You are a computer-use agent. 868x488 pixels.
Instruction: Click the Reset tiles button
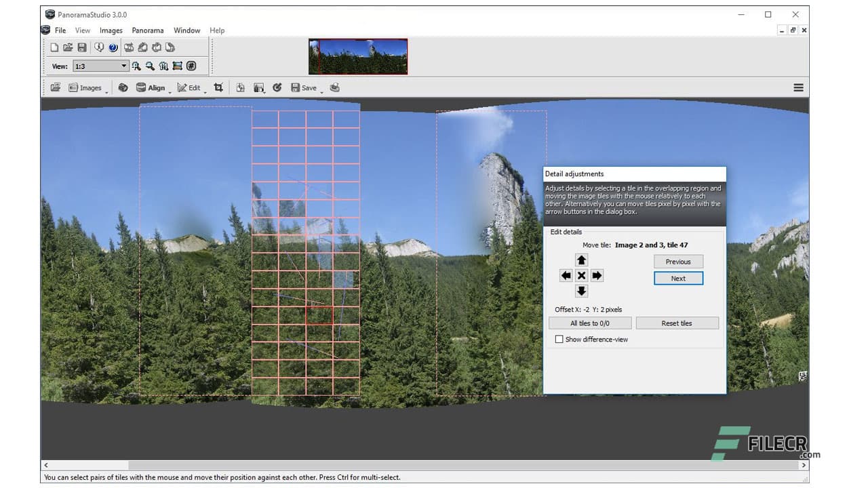(x=677, y=323)
